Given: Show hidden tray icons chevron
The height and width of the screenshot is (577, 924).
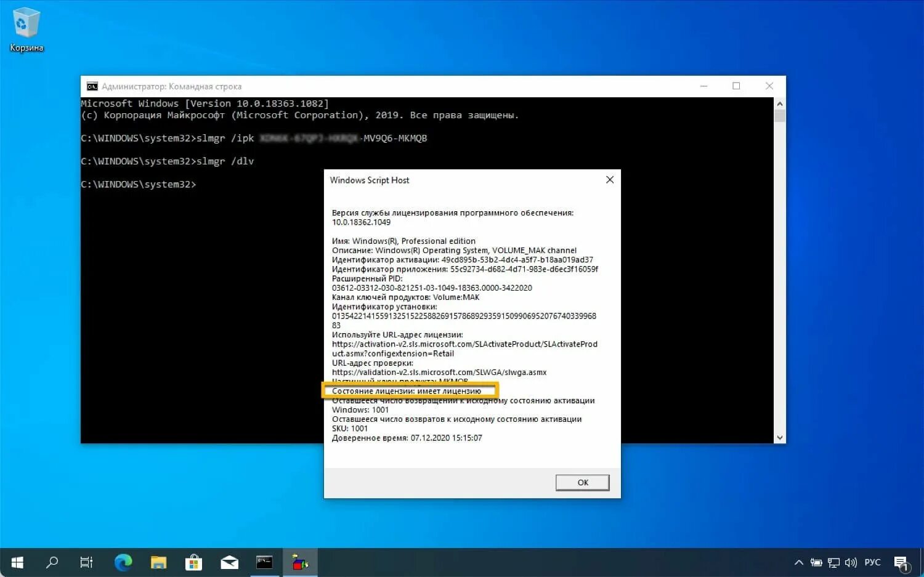Looking at the screenshot, I should tap(798, 562).
